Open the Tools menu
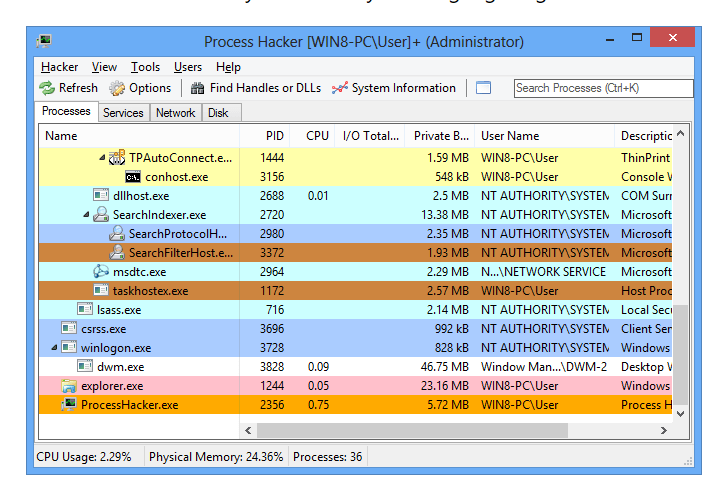Screen dimensions: 726x502 (145, 67)
